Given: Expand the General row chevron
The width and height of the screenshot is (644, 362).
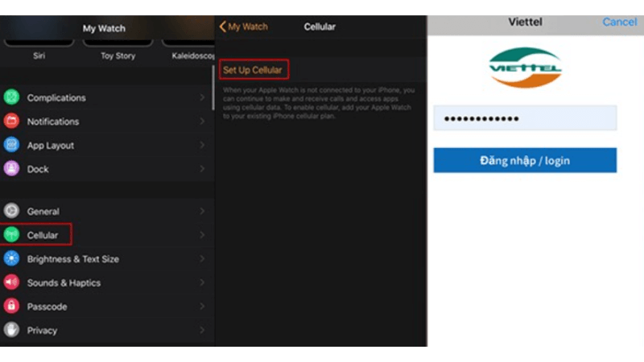Looking at the screenshot, I should click(202, 211).
